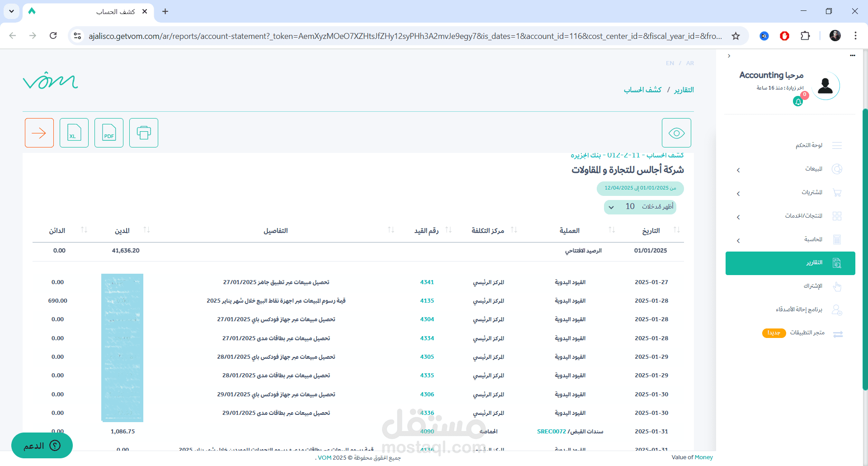This screenshot has height=466, width=868.
Task: Open the browser extensions puzzle icon
Action: [x=805, y=36]
